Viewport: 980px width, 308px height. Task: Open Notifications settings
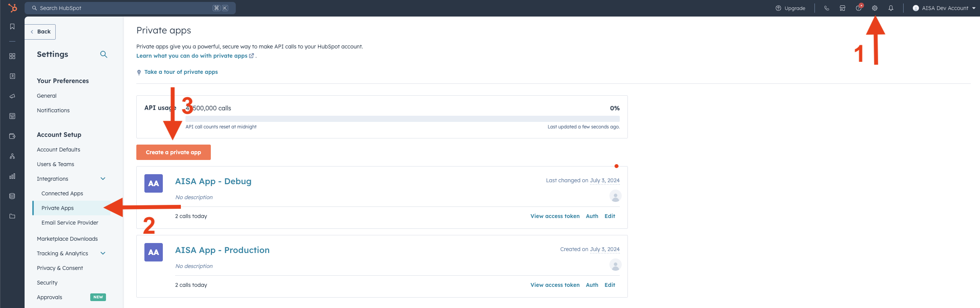pos(53,110)
